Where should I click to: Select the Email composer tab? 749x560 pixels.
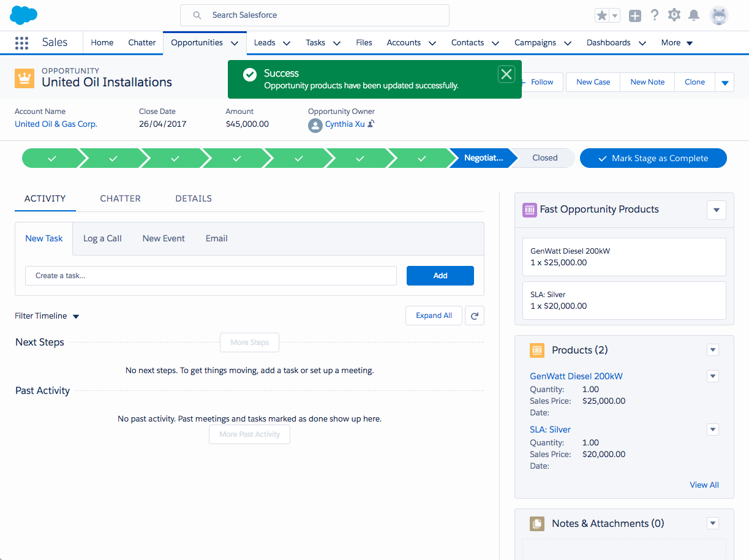[217, 238]
